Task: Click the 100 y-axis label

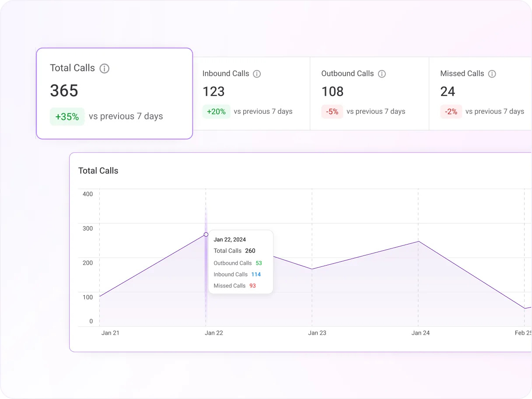Action: pyautogui.click(x=87, y=297)
